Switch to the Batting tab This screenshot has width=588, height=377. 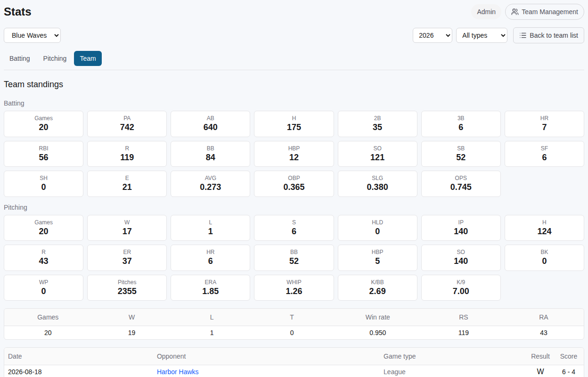pyautogui.click(x=20, y=58)
